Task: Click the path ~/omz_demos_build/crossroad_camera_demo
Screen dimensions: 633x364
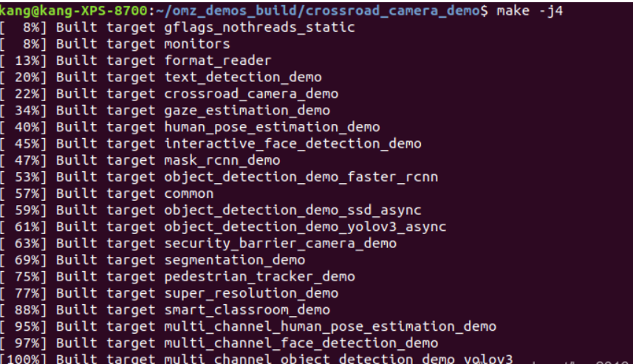Action: pos(318,11)
